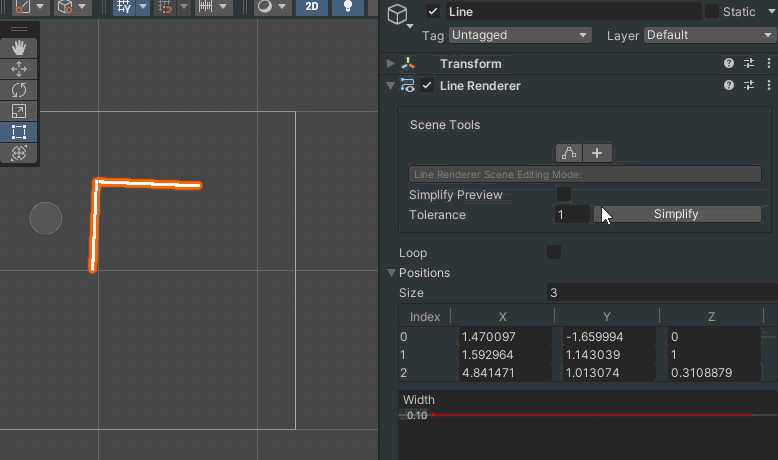778x460 pixels.
Task: Select the Rect tool
Action: pos(19,132)
